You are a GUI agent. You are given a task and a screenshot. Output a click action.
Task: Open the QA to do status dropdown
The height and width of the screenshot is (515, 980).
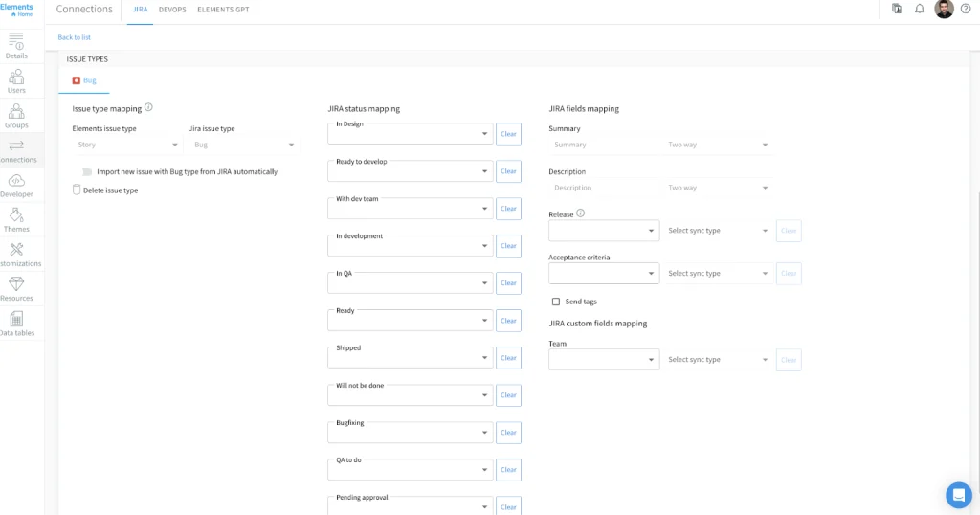(x=410, y=470)
